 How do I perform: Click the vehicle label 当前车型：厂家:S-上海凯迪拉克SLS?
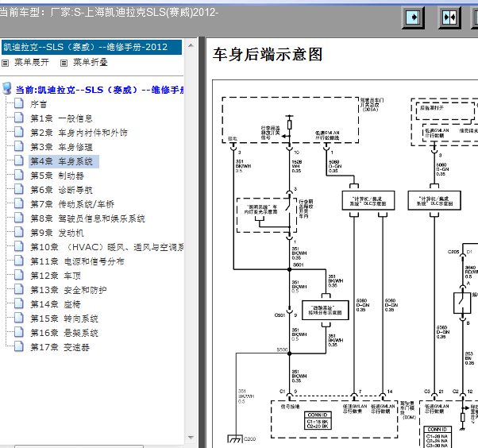(x=109, y=13)
